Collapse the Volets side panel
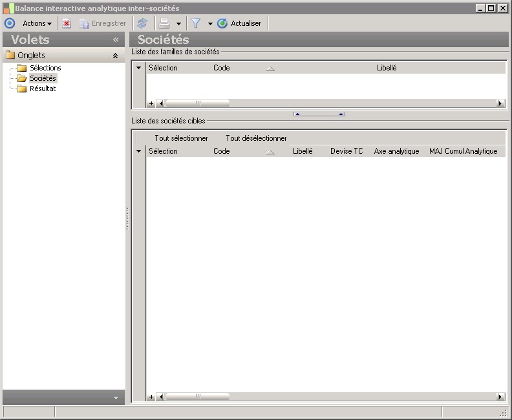 [x=116, y=40]
